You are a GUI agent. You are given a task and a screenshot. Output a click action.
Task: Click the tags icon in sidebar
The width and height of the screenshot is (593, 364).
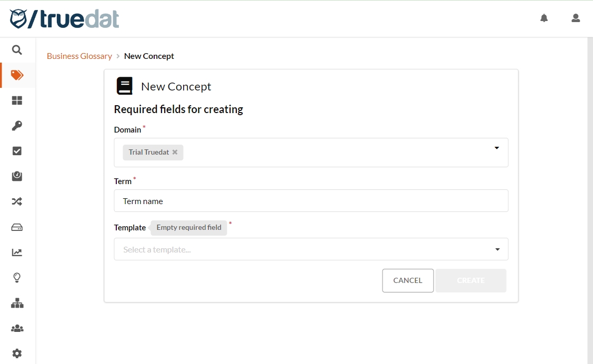tap(17, 75)
